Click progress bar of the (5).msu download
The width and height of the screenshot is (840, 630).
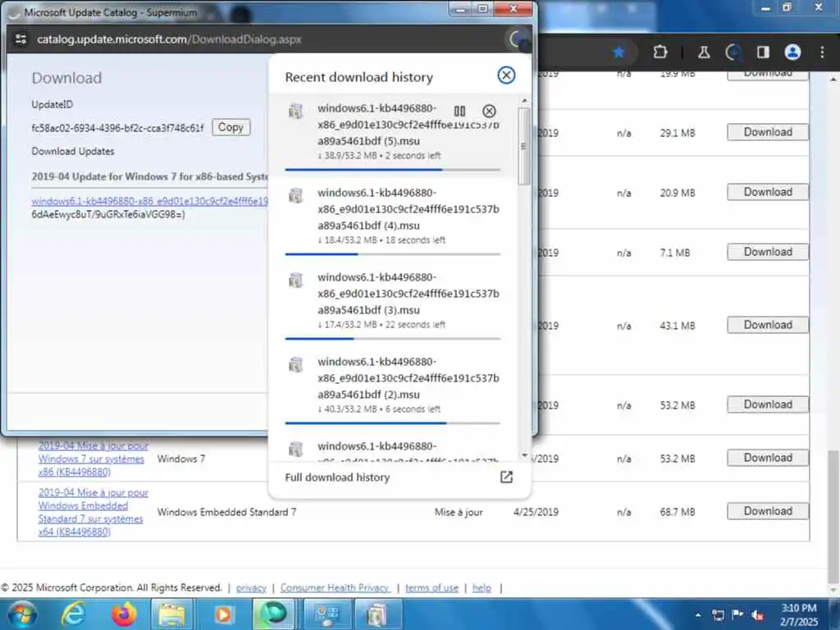tap(393, 170)
